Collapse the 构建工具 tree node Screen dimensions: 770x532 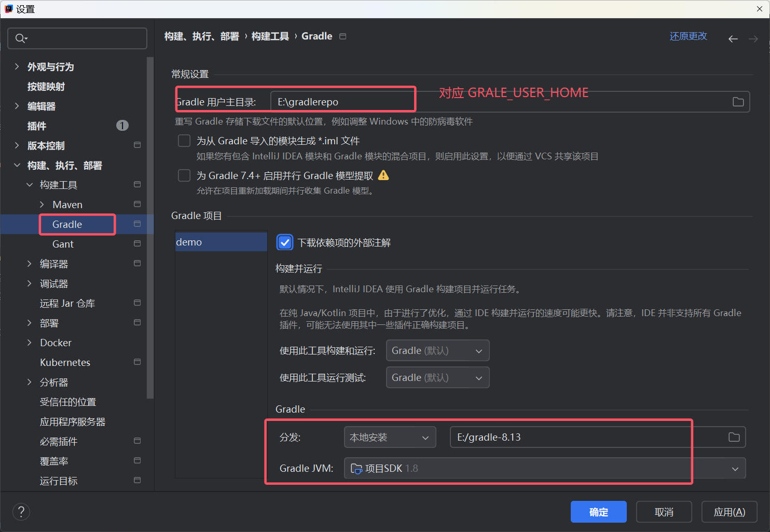(x=30, y=185)
